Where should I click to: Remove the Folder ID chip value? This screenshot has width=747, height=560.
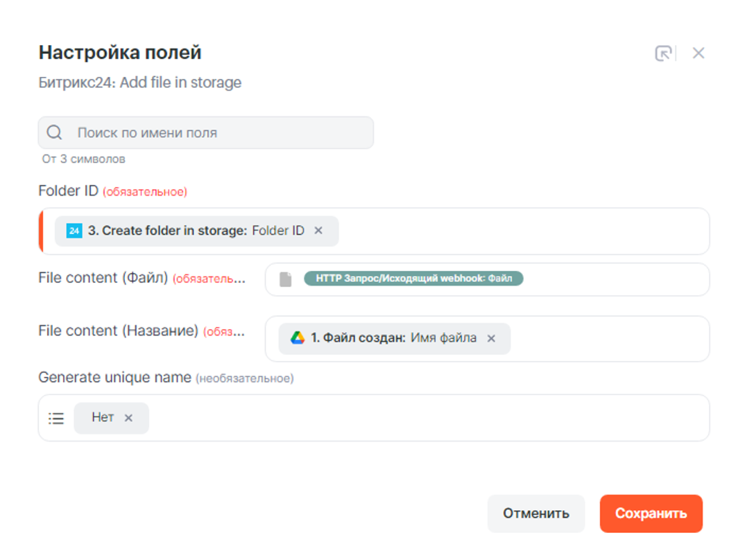click(x=318, y=231)
